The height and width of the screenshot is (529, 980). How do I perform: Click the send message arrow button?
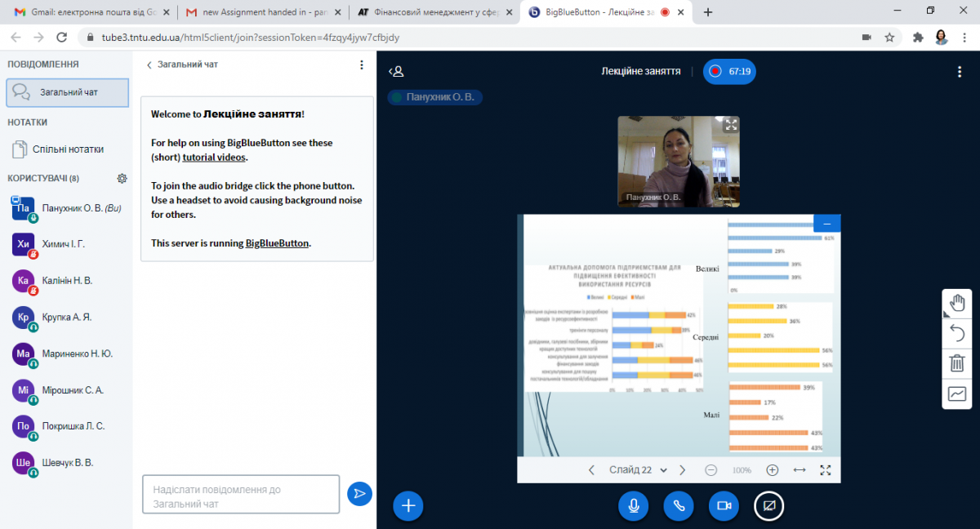pyautogui.click(x=359, y=493)
